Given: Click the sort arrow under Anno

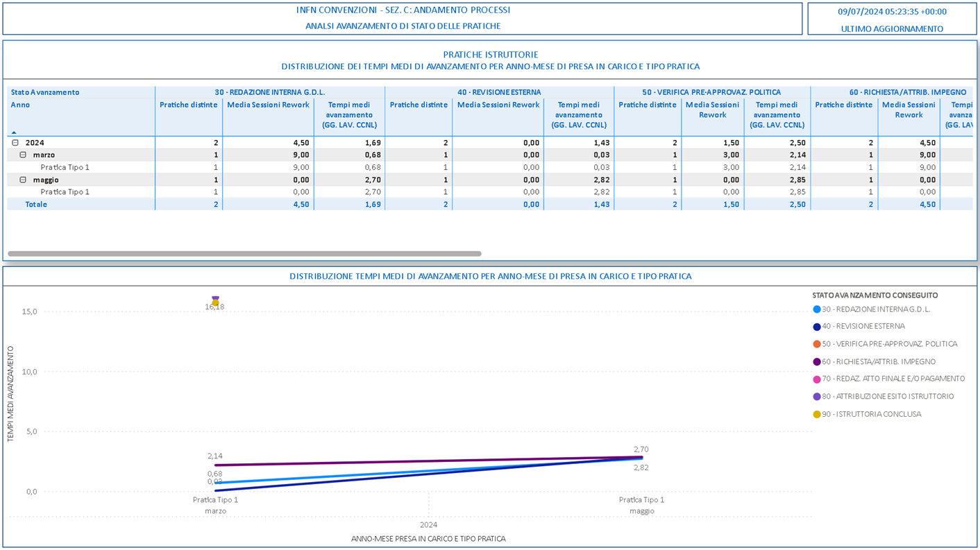Looking at the screenshot, I should coord(14,132).
